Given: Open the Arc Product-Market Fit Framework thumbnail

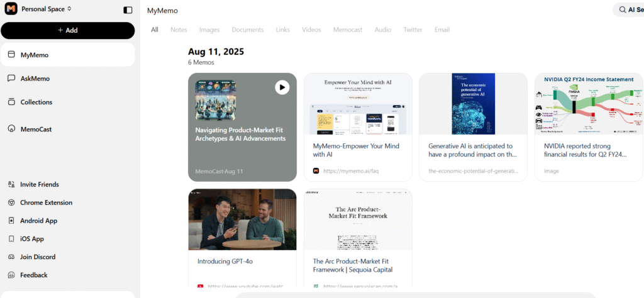Looking at the screenshot, I should click(358, 219).
